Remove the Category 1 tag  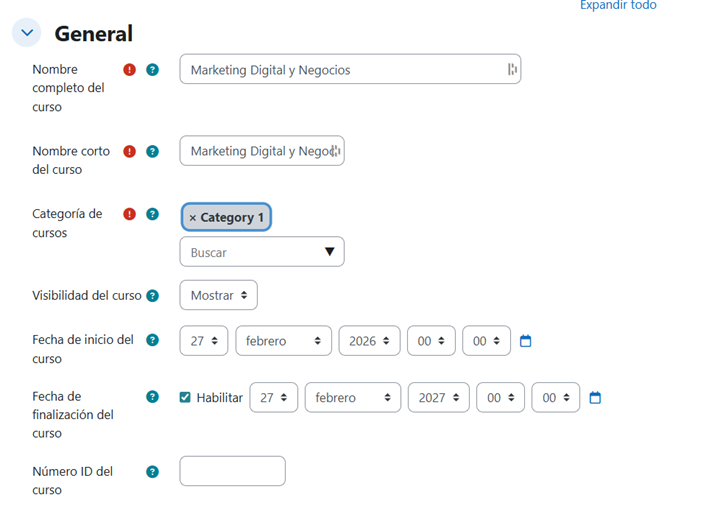pyautogui.click(x=193, y=218)
